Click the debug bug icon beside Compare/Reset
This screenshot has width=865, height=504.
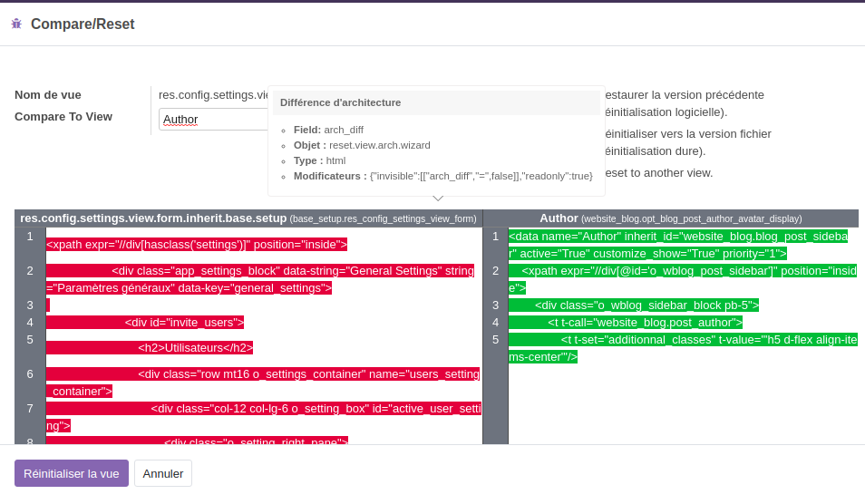pos(16,24)
